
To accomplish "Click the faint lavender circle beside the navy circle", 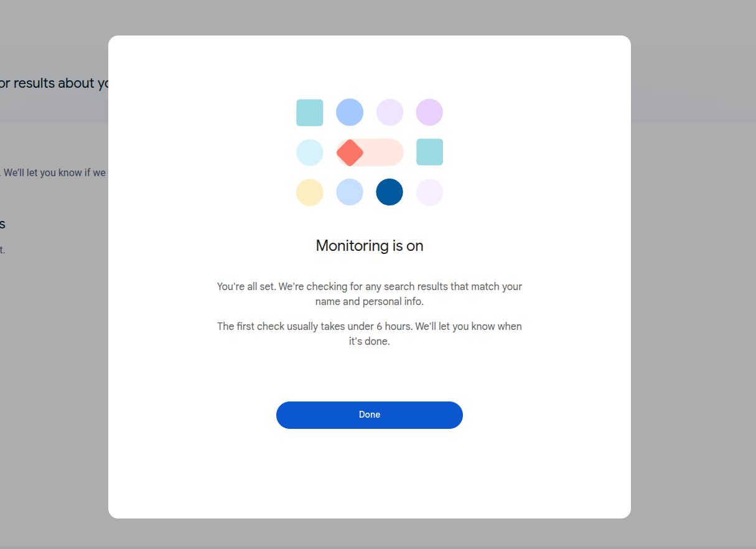I will click(429, 192).
